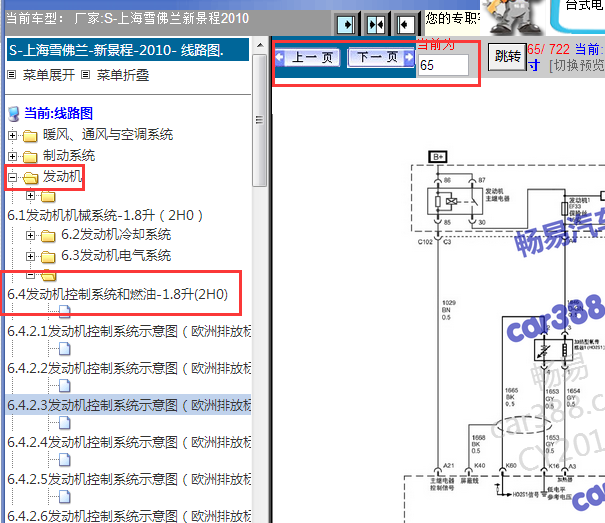Collapse 6.4发动机控制系统和燃油 node
This screenshot has width=605, height=523.
(x=30, y=275)
